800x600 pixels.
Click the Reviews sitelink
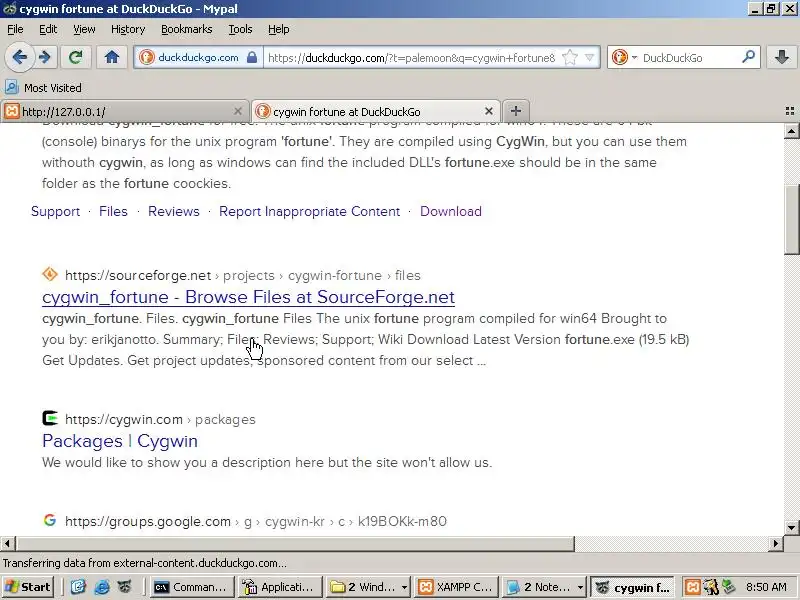[x=173, y=211]
